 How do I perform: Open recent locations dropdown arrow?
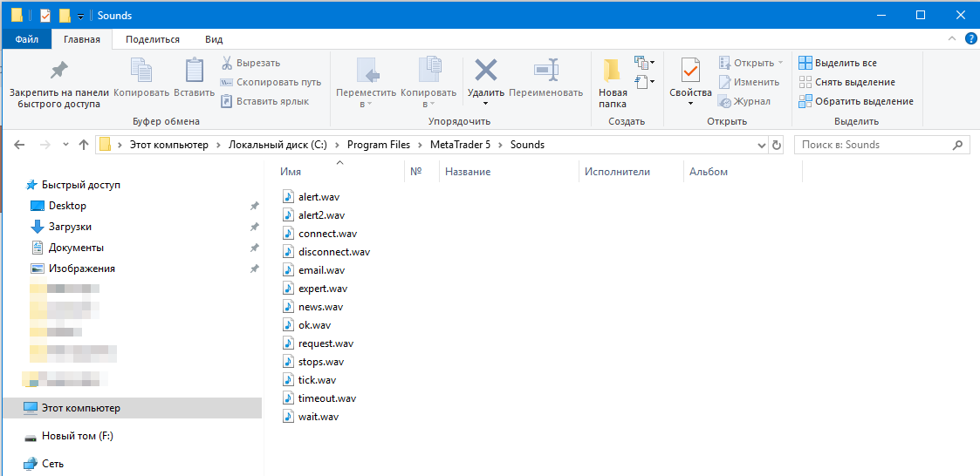pyautogui.click(x=66, y=145)
